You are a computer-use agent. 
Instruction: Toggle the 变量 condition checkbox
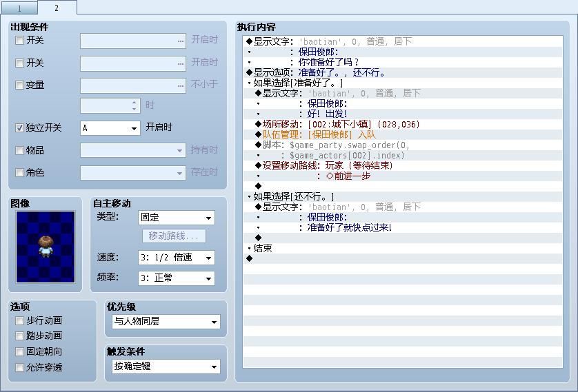click(x=19, y=85)
